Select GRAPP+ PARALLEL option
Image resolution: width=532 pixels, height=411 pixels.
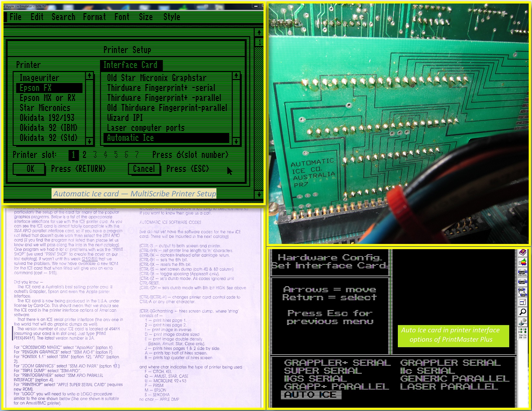[x=337, y=386]
